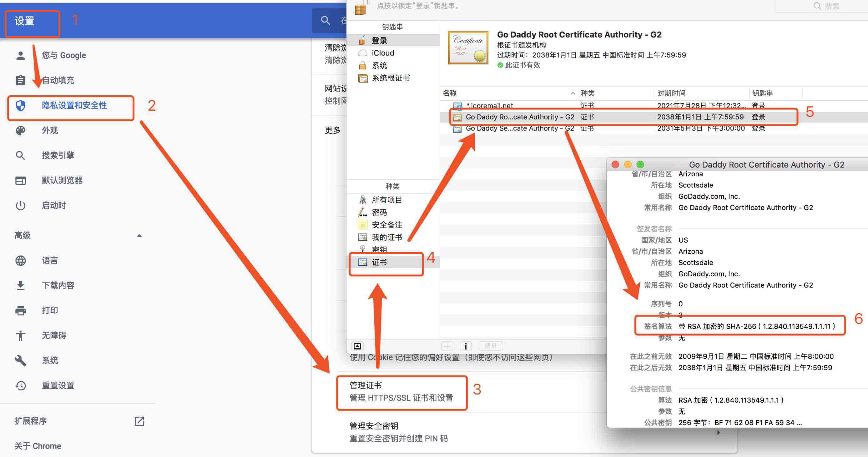Click the person icon beside 您与 Google

point(21,56)
